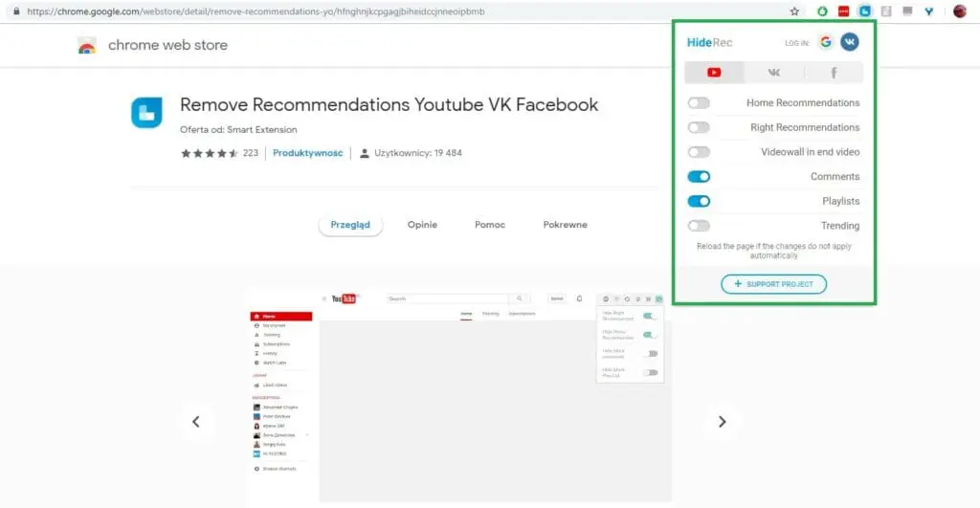This screenshot has height=508, width=980.
Task: Switch to the YouTube tab in HideRec
Action: (x=714, y=73)
